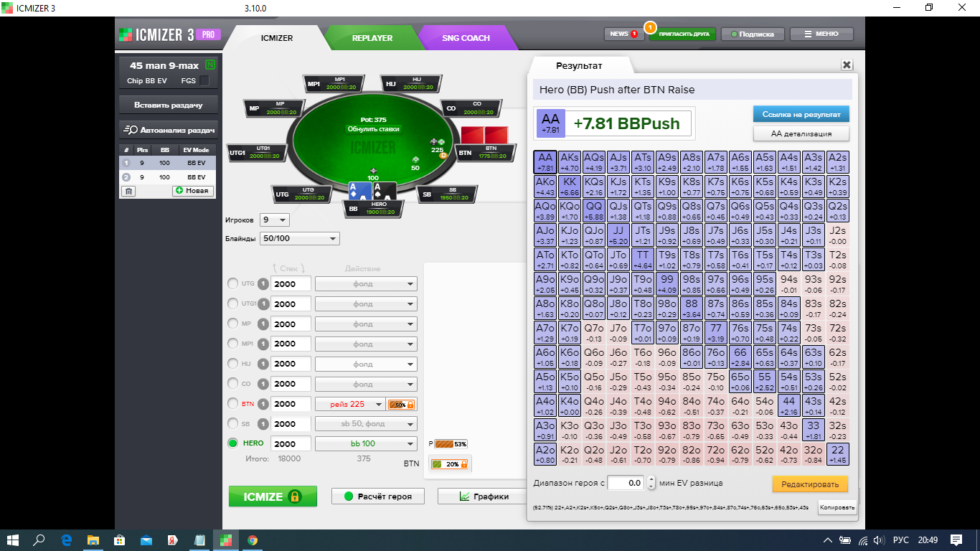Open Yandex browser from the taskbar
This screenshot has height=551, width=980.
click(x=173, y=540)
